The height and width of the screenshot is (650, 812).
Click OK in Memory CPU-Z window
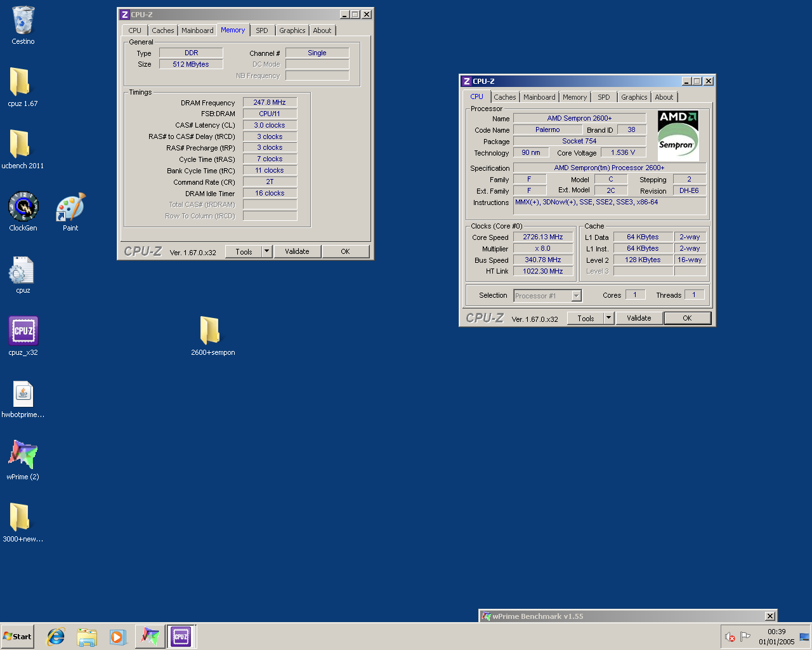(345, 252)
